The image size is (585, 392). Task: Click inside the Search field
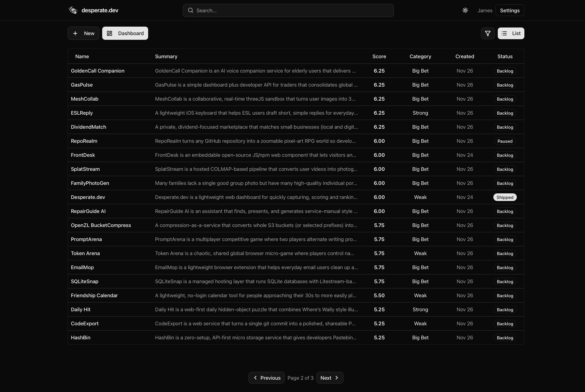pyautogui.click(x=288, y=10)
